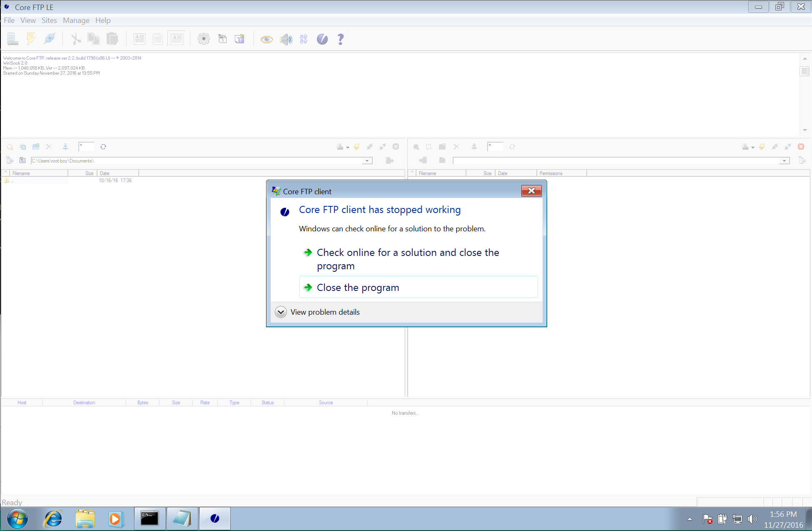Sort remote pane by Permissions column
Viewport: 812px width, 531px height.
point(562,173)
